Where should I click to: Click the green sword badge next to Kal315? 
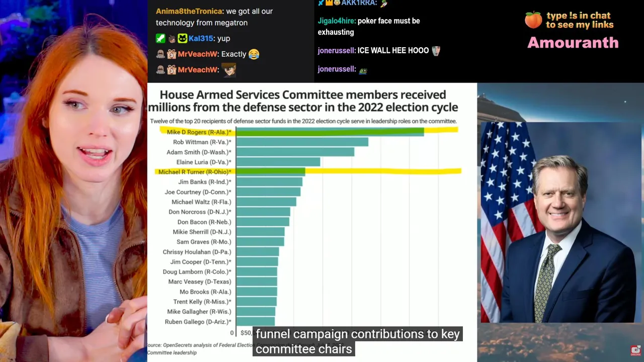[x=160, y=38]
